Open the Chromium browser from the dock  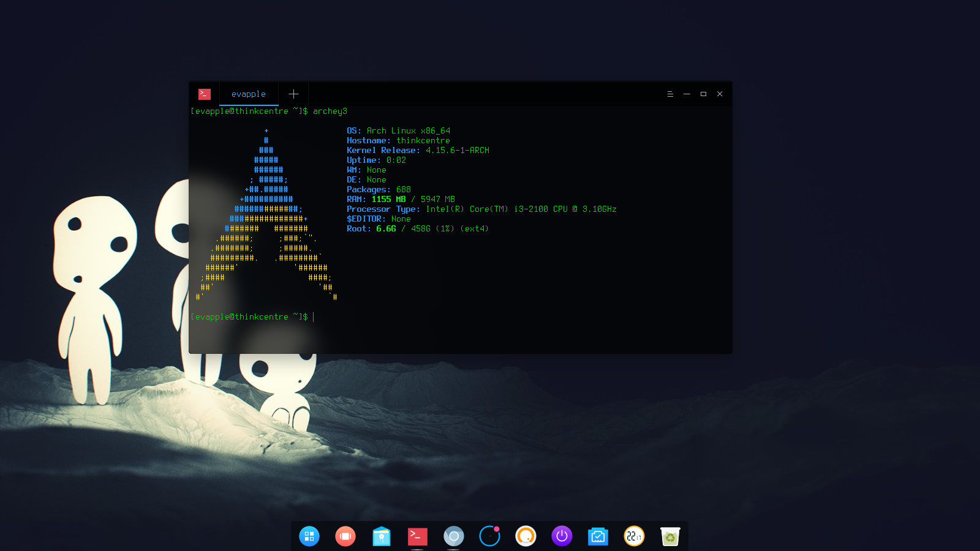pyautogui.click(x=454, y=536)
